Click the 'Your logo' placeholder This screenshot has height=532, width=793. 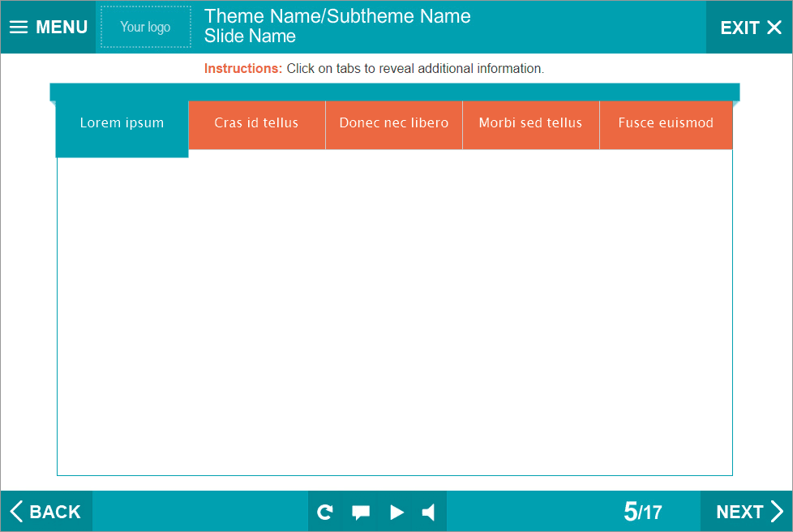click(x=146, y=28)
